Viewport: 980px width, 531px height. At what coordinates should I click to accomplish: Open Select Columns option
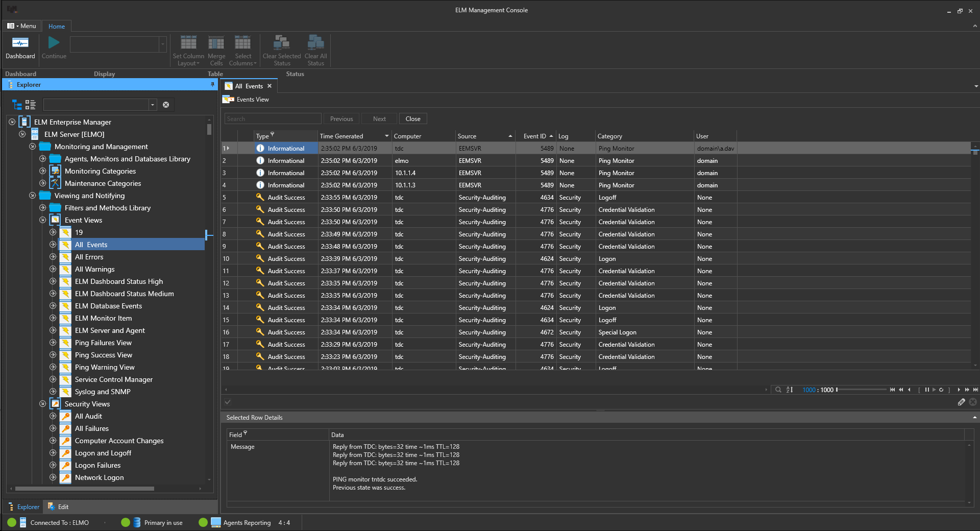[243, 51]
